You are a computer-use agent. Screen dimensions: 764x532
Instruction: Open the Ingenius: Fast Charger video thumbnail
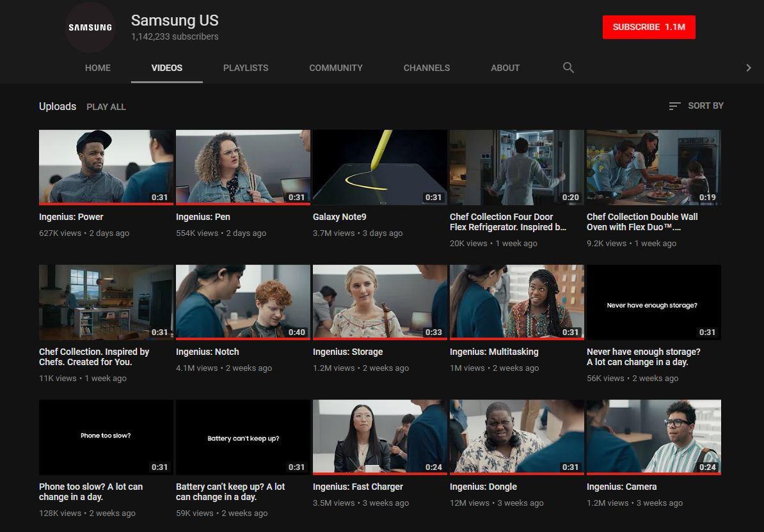coord(380,437)
